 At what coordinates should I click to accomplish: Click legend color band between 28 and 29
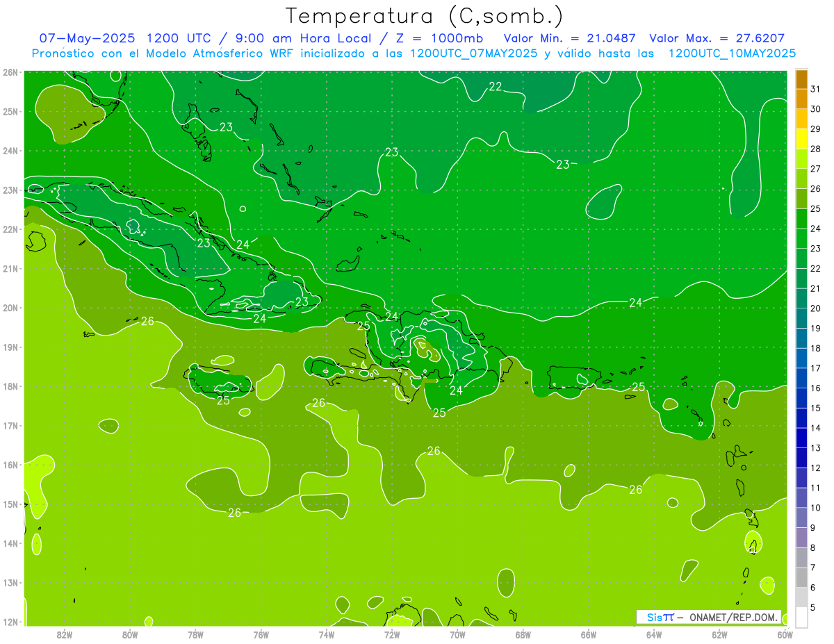801,140
